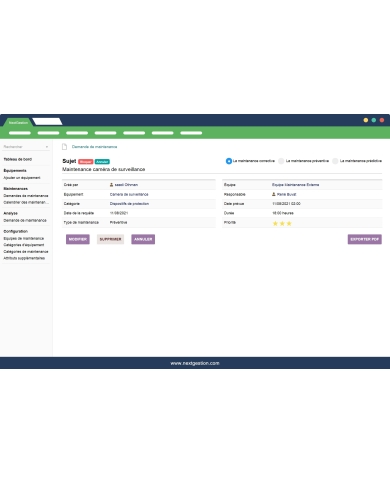Click the subject title Maintenance caméra de surveillance
Image resolution: width=390 pixels, height=484 pixels.
point(104,169)
